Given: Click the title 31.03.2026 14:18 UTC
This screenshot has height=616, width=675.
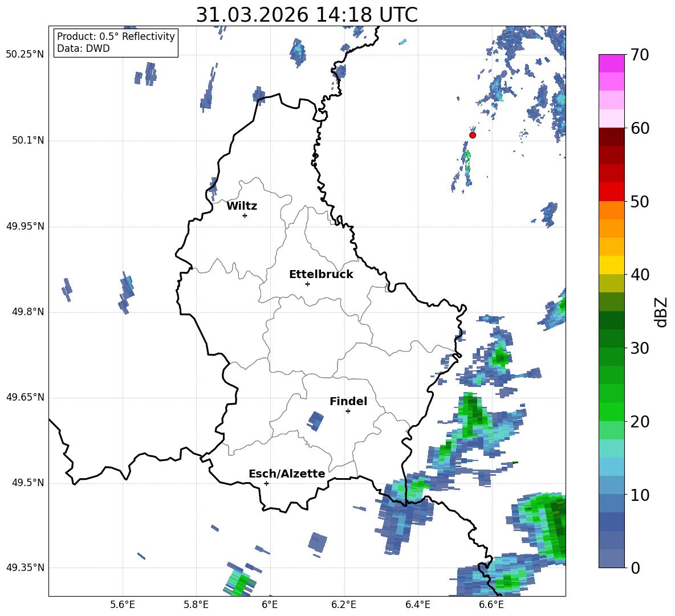Looking at the screenshot, I should 307,15.
